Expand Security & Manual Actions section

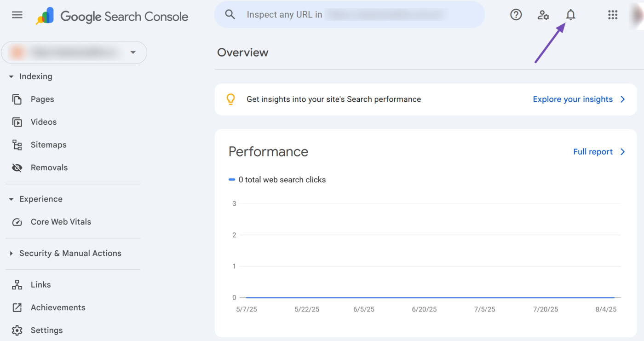11,254
